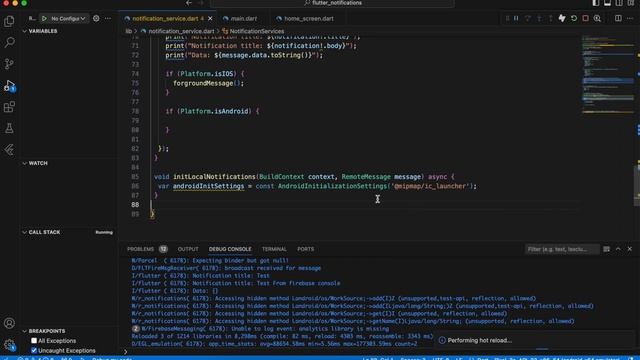Click Step Over in debug toolbar
640x360 pixels.
528,18
